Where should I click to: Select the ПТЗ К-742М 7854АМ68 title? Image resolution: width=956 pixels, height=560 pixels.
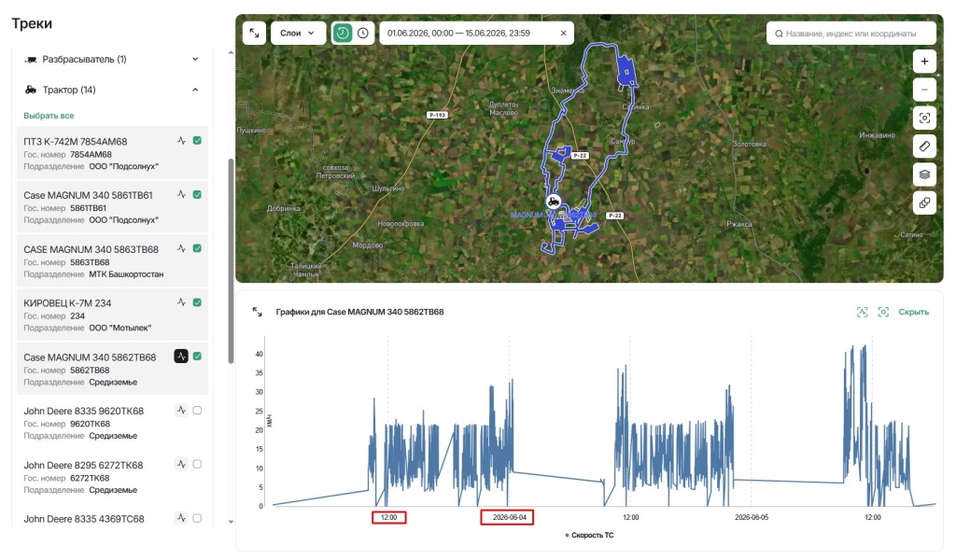pyautogui.click(x=76, y=141)
